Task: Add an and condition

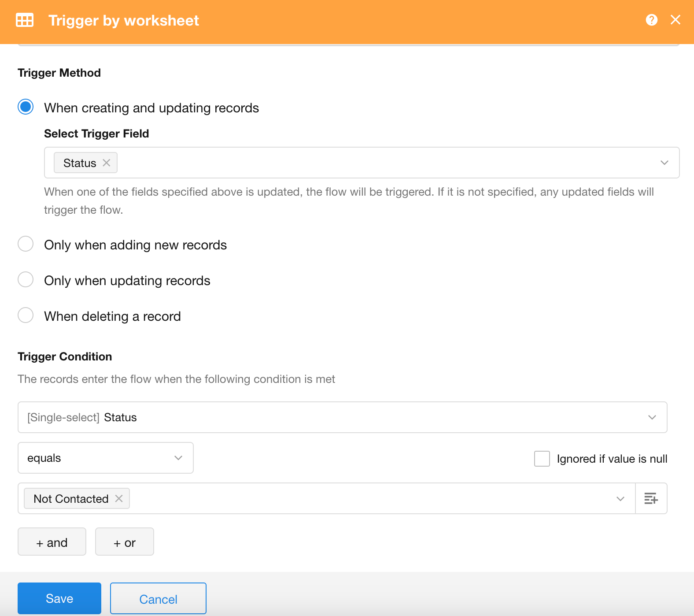Action: [x=52, y=542]
